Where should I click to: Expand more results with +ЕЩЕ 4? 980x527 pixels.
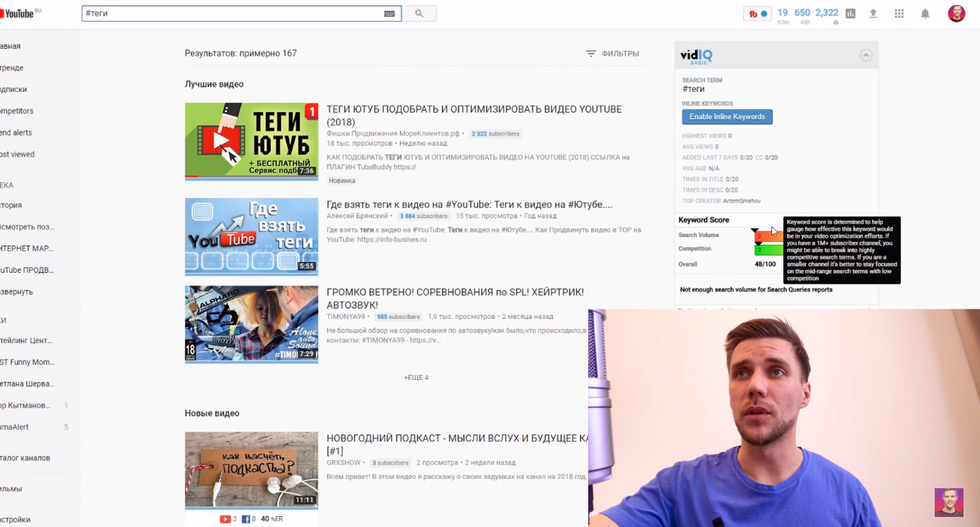(416, 378)
